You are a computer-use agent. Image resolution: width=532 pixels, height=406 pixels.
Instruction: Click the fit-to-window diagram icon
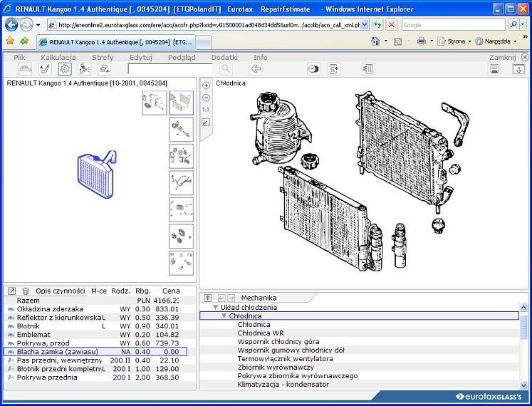click(206, 122)
